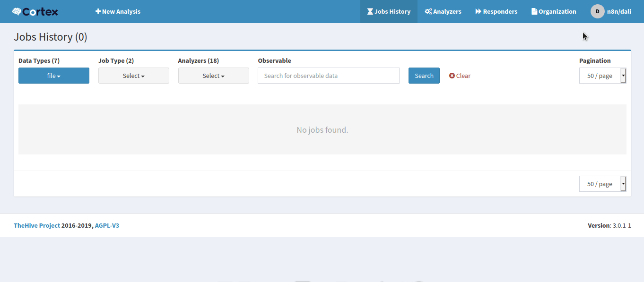The image size is (644, 282).
Task: Switch to the Analyzers section
Action: pos(443,11)
